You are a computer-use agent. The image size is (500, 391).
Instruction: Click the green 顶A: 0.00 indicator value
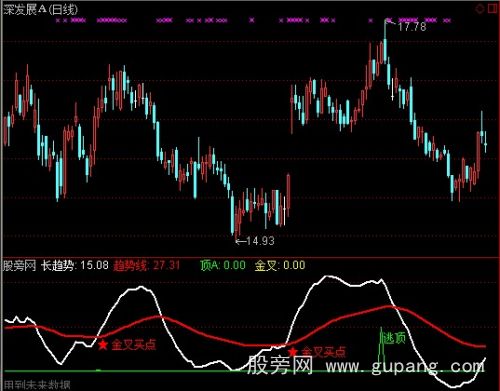[x=223, y=265]
